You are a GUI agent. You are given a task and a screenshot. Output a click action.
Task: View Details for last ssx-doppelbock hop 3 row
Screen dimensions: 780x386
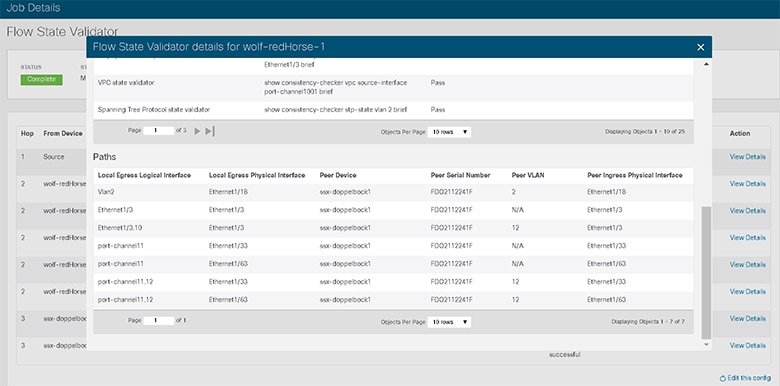click(747, 345)
